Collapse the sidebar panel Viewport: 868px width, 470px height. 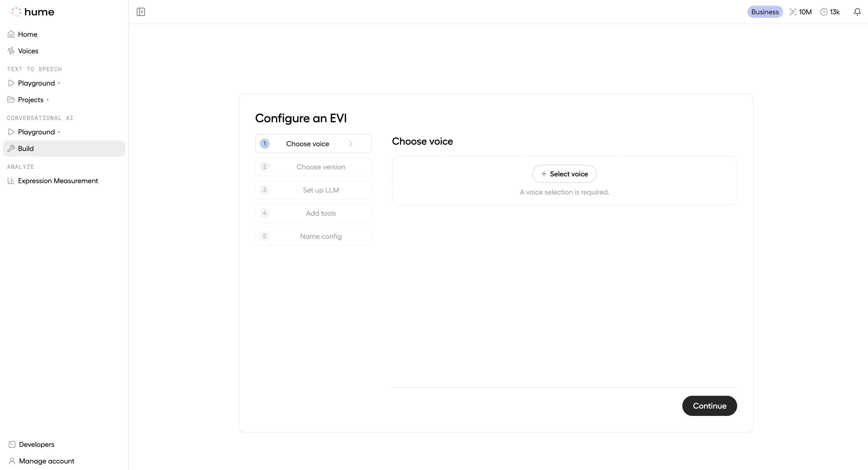(141, 12)
